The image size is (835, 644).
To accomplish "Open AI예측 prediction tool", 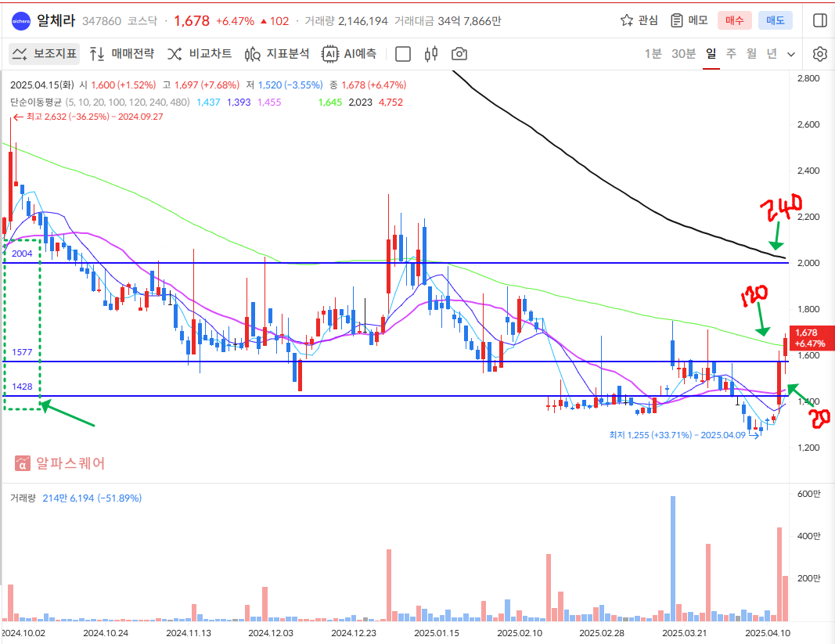I will click(x=349, y=54).
